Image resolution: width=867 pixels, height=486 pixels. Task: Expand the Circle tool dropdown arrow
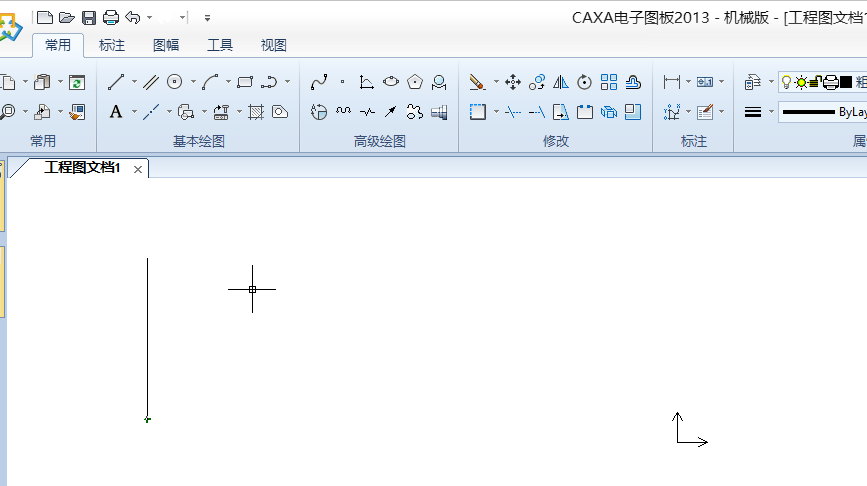click(x=194, y=82)
